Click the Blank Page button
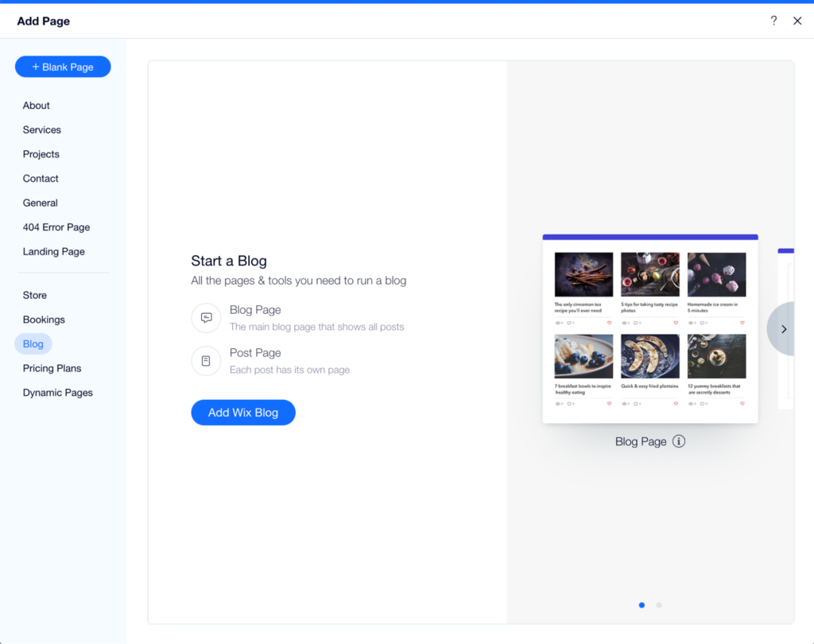814x644 pixels. click(x=63, y=67)
